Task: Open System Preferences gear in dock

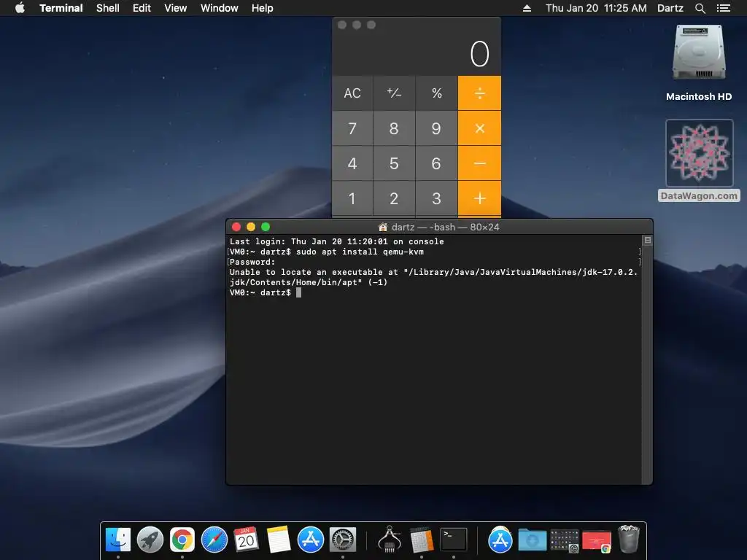Action: [x=343, y=540]
